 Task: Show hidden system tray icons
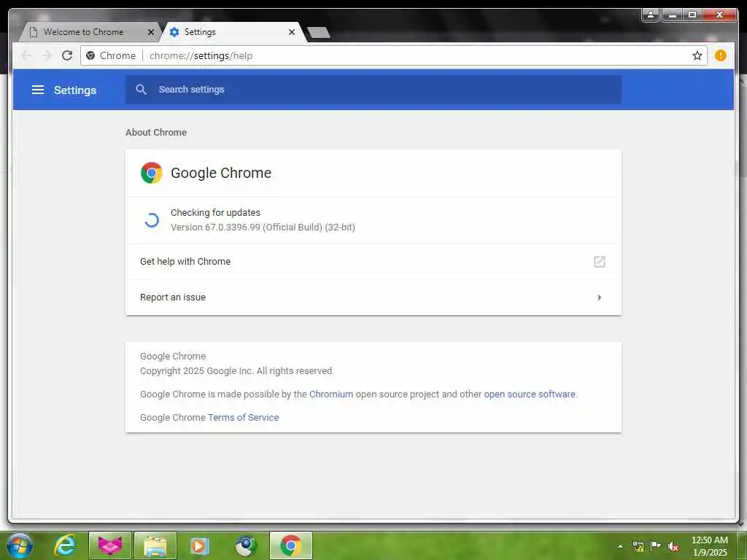pyautogui.click(x=620, y=546)
